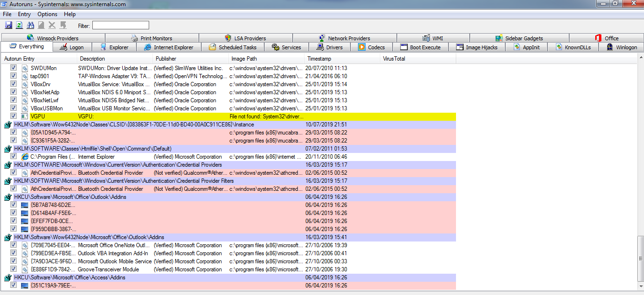Screen dimensions: 644x295
Task: Open Find using the binoculars icon
Action: [31, 25]
